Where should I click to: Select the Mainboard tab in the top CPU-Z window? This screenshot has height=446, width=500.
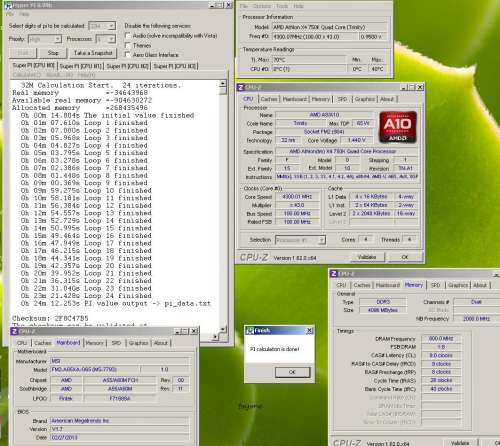tap(294, 99)
